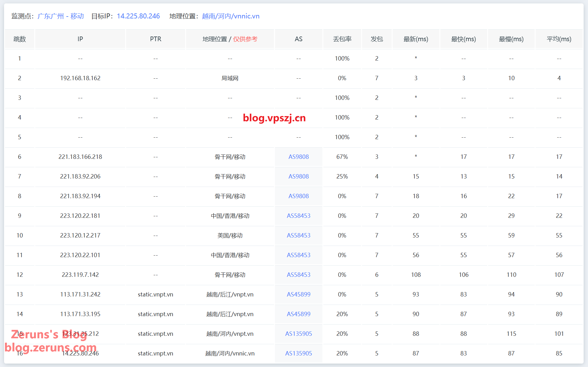Click AS135905 link in the last row

click(298, 354)
